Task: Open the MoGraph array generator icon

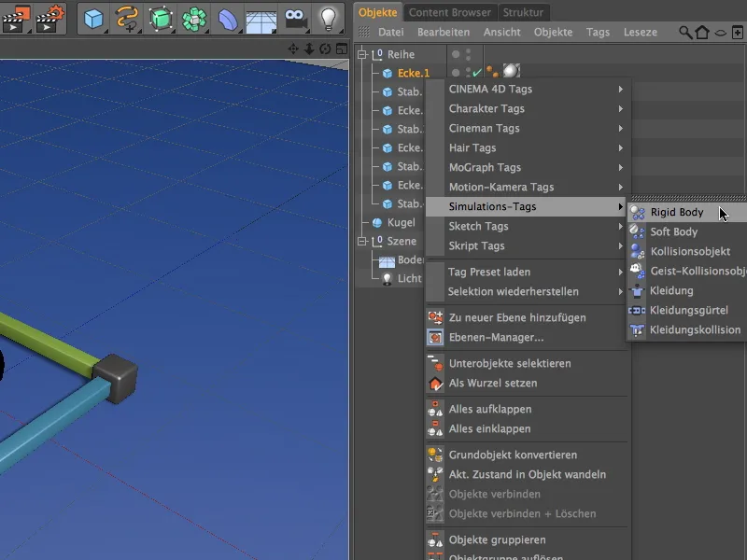Action: [x=194, y=19]
